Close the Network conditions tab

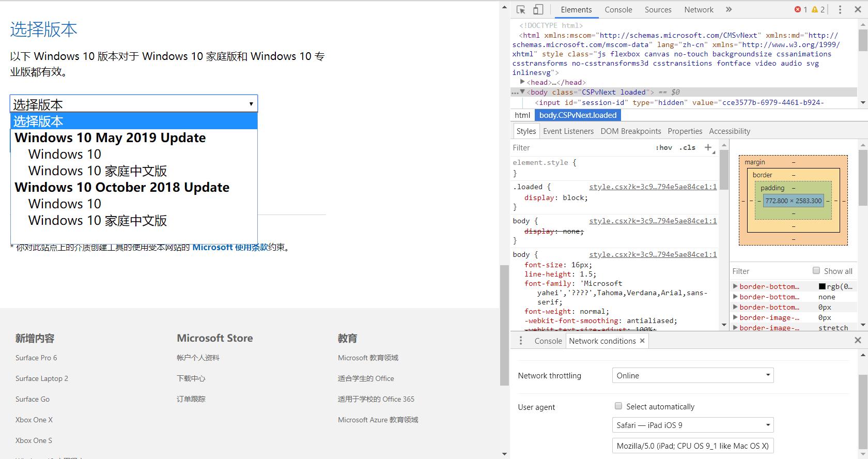pos(642,341)
